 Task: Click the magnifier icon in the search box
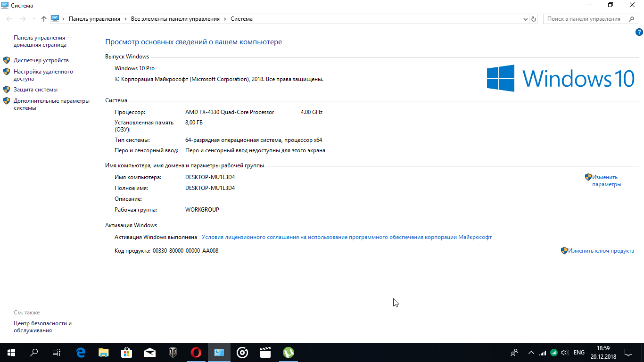point(631,19)
